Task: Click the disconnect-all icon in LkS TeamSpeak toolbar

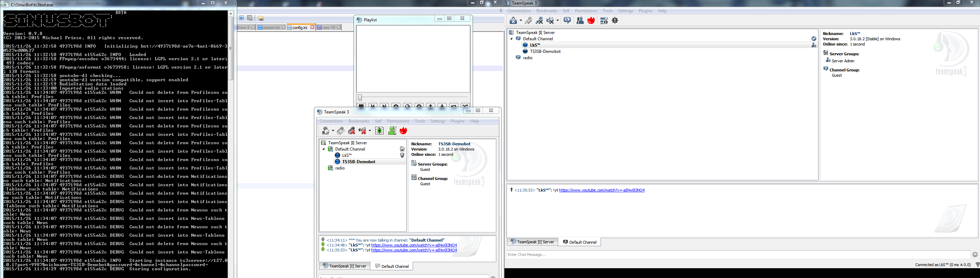Action: tap(539, 21)
